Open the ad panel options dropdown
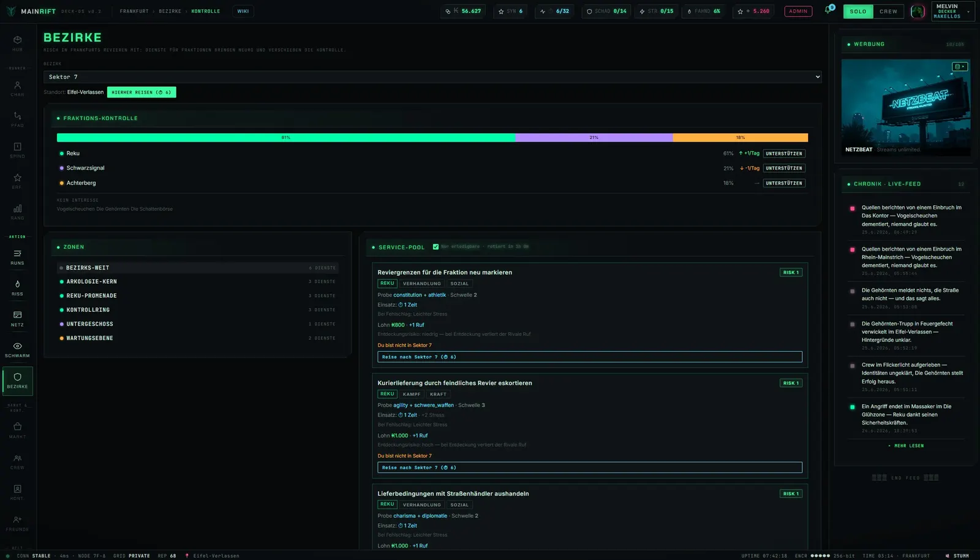 (960, 66)
